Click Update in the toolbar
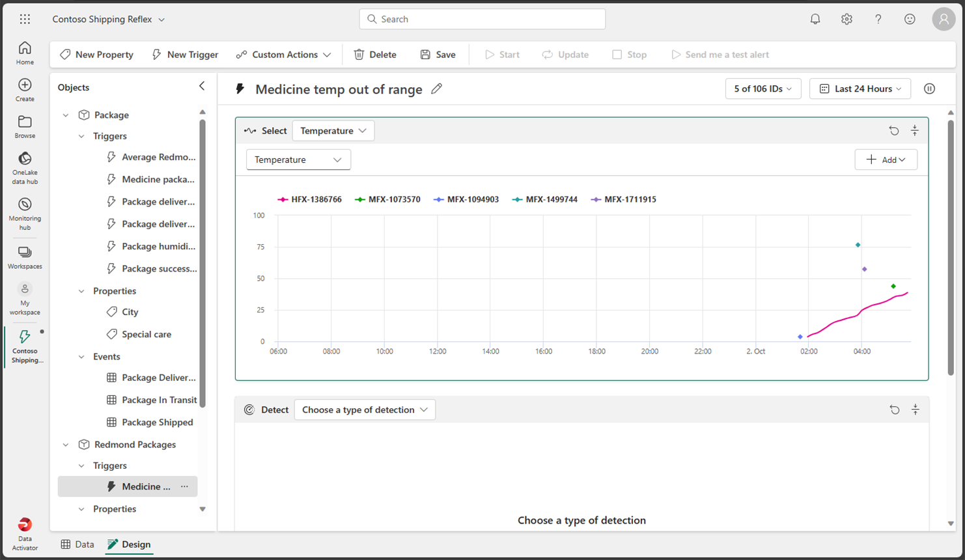The image size is (965, 560). coord(565,55)
